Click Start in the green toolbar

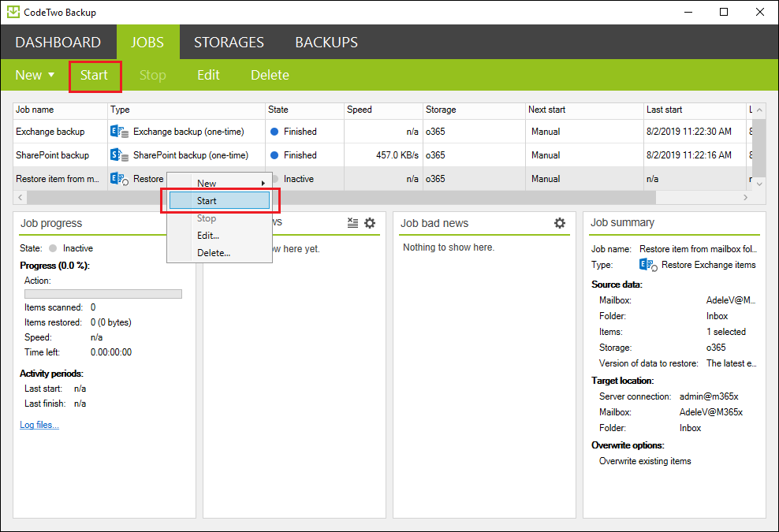click(x=94, y=75)
